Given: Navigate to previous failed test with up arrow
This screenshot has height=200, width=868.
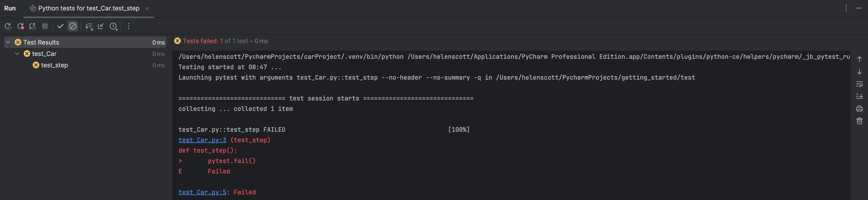Looking at the screenshot, I should click(859, 59).
